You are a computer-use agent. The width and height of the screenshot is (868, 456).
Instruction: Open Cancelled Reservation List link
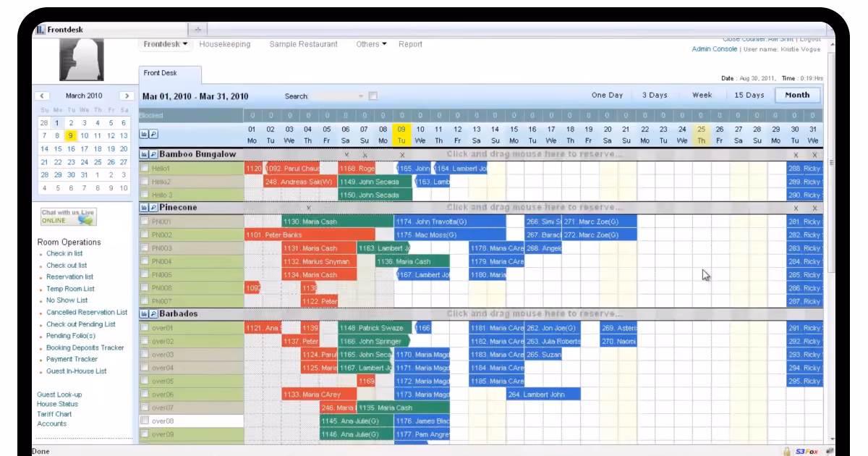coord(87,313)
